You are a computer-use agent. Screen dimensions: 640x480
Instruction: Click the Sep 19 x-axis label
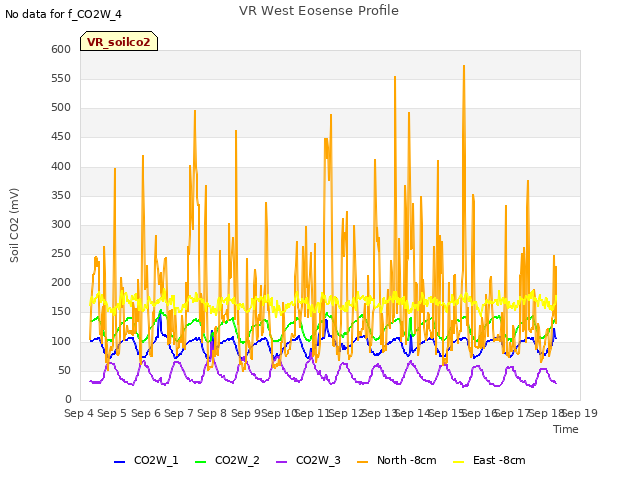(580, 413)
